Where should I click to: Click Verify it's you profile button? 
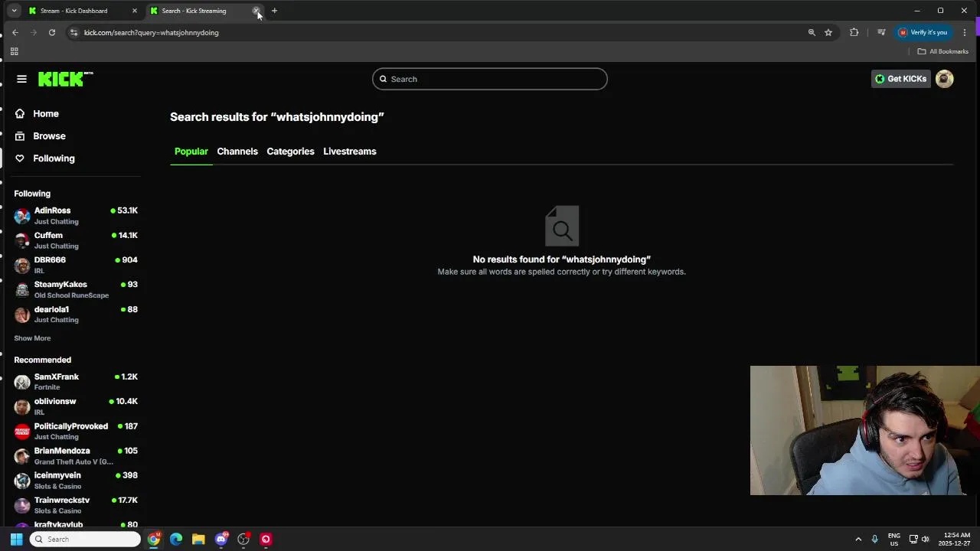click(923, 32)
